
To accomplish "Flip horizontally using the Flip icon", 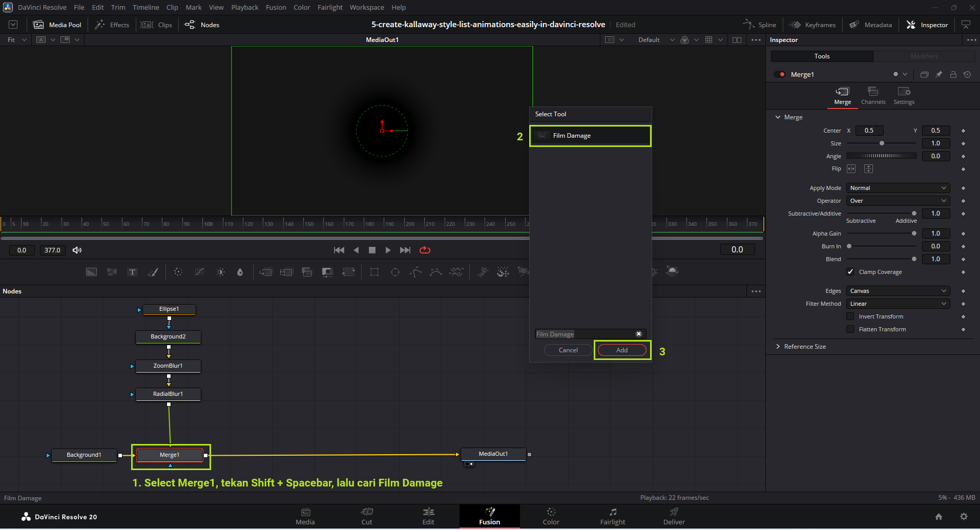I will coord(851,169).
